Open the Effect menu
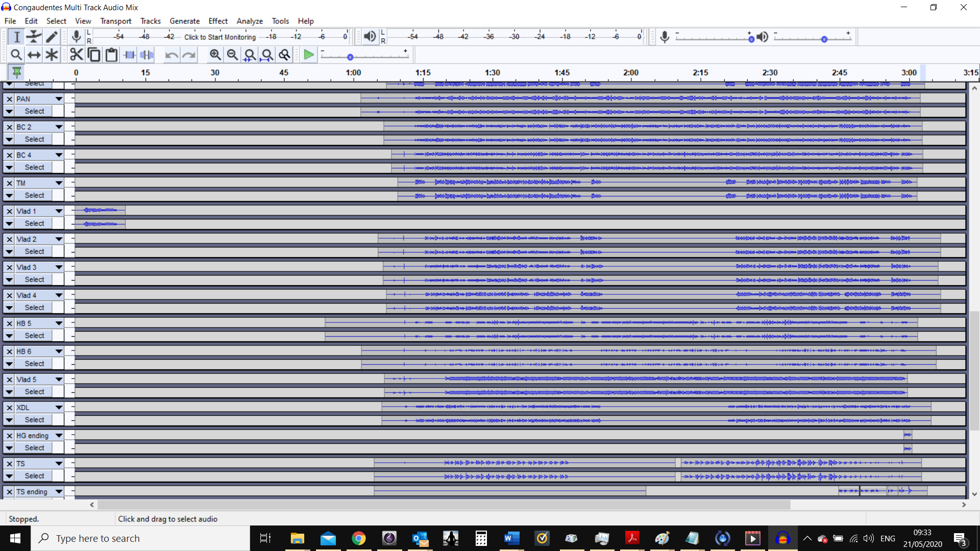Viewport: 980px width, 551px height. pos(218,21)
